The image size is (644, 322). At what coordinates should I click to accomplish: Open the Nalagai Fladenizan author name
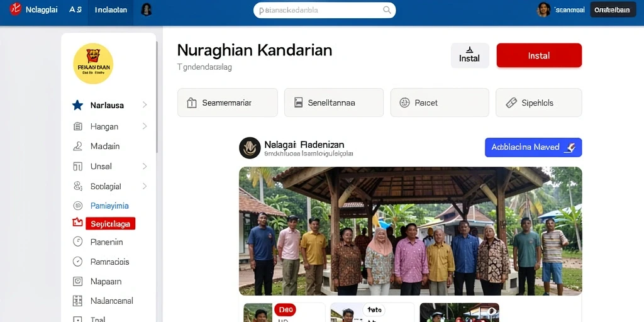pyautogui.click(x=304, y=145)
